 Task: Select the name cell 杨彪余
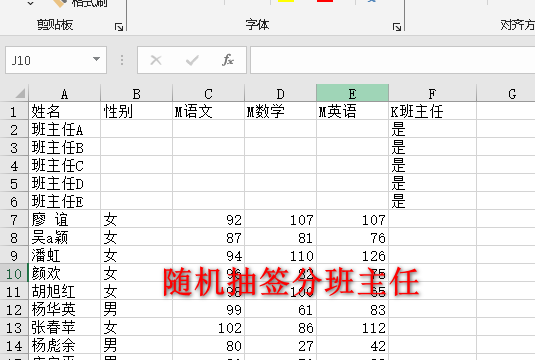point(64,346)
